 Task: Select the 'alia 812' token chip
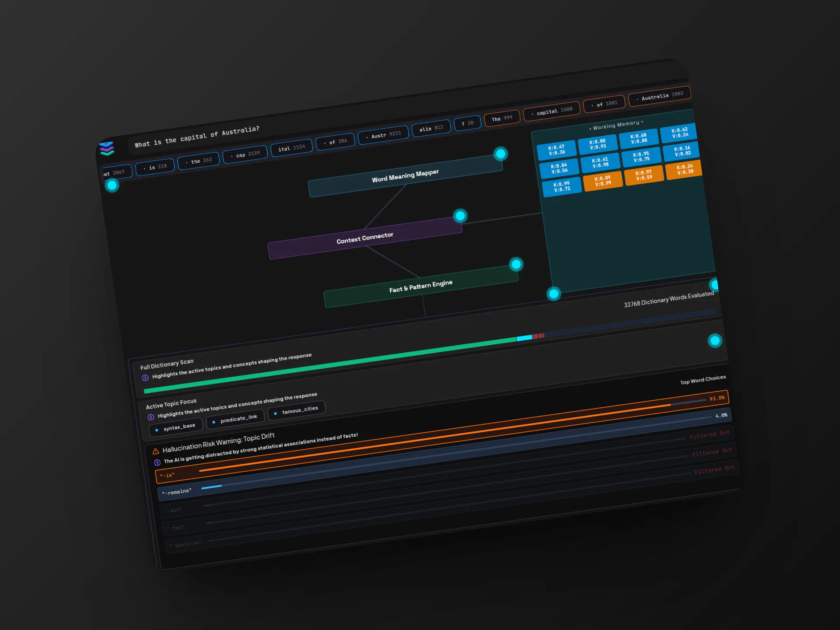pos(431,128)
